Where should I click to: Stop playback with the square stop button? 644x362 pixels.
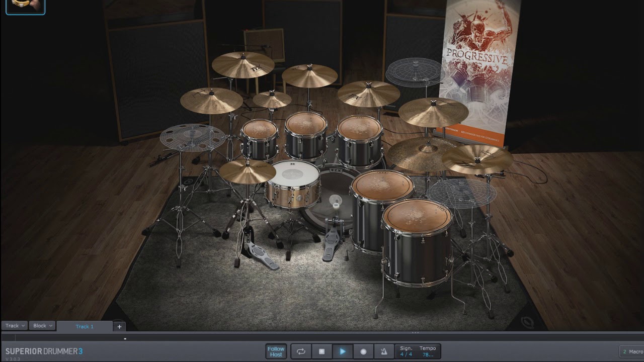tap(321, 351)
